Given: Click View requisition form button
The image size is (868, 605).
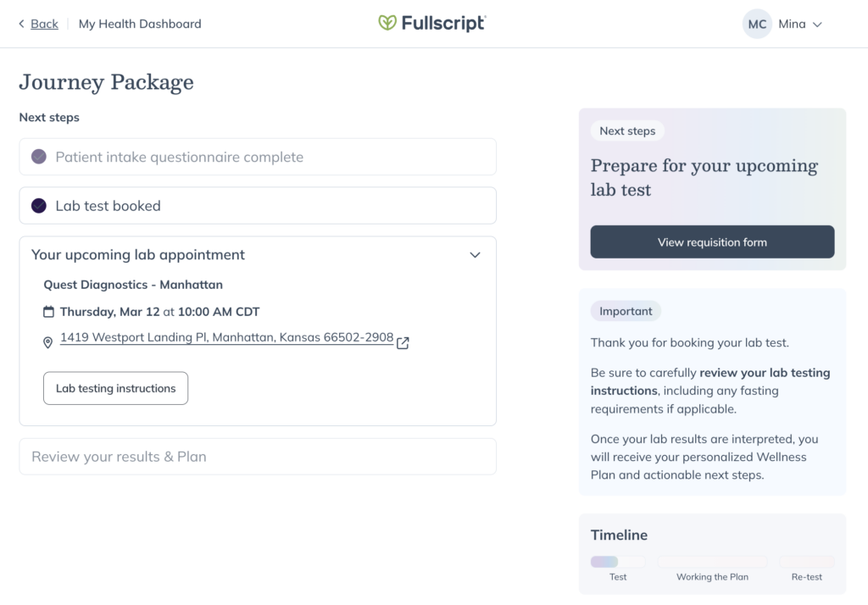Looking at the screenshot, I should pos(712,242).
